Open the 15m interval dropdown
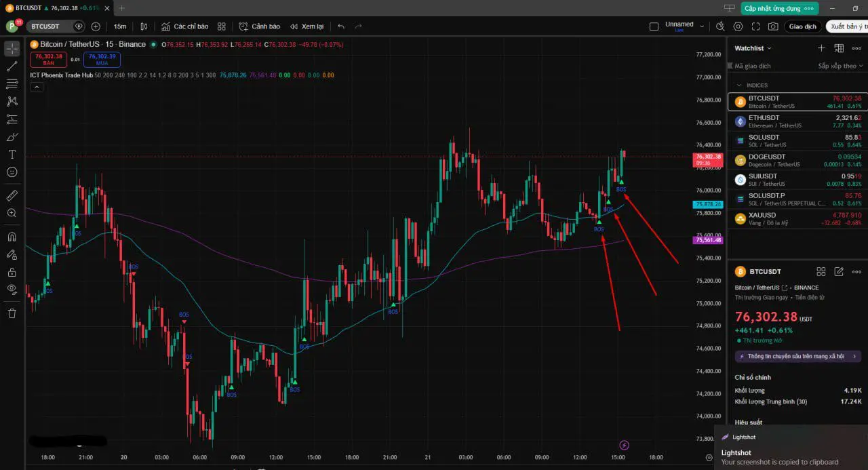Viewport: 868px width, 470px height. tap(120, 26)
